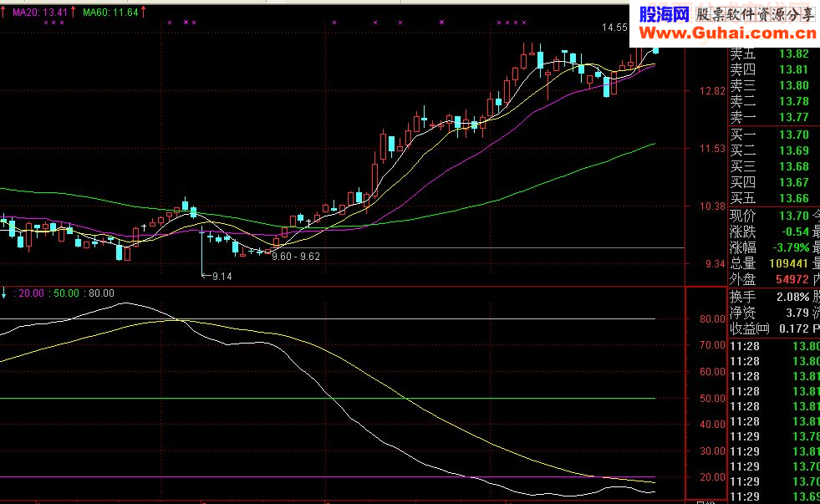Image resolution: width=820 pixels, height=504 pixels.
Task: Click the red up arrow after MA20 value
Action: point(73,12)
